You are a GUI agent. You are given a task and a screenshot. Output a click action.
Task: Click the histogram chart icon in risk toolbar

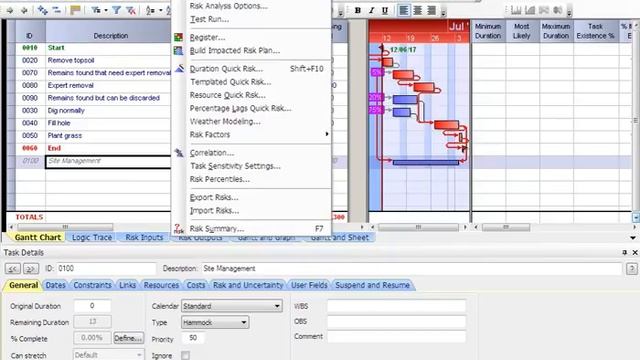[516, 10]
